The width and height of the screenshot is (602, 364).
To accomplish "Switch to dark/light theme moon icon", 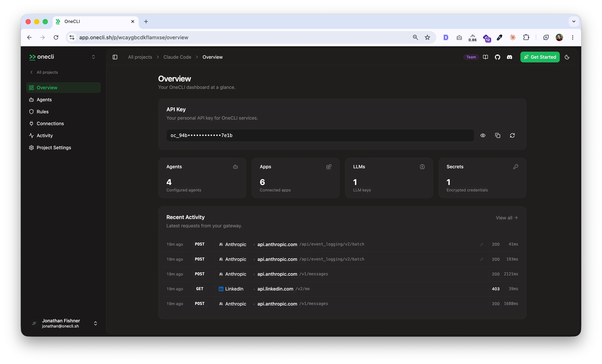I will tap(567, 57).
